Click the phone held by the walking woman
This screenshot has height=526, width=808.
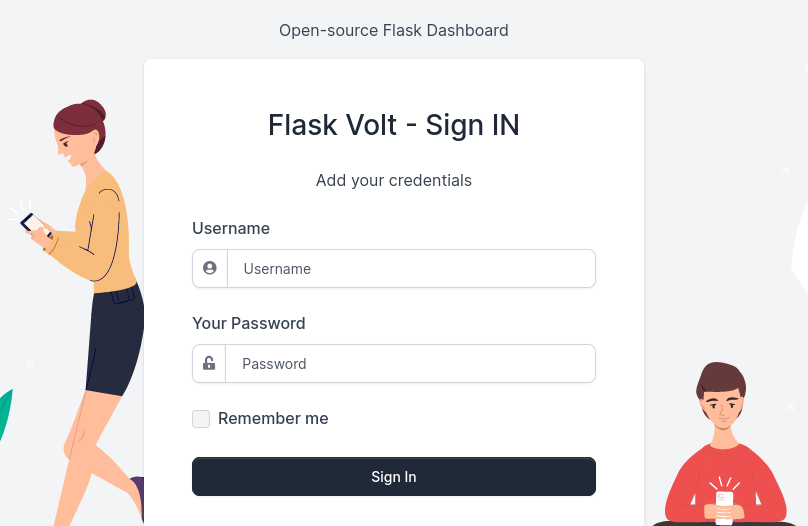33,224
